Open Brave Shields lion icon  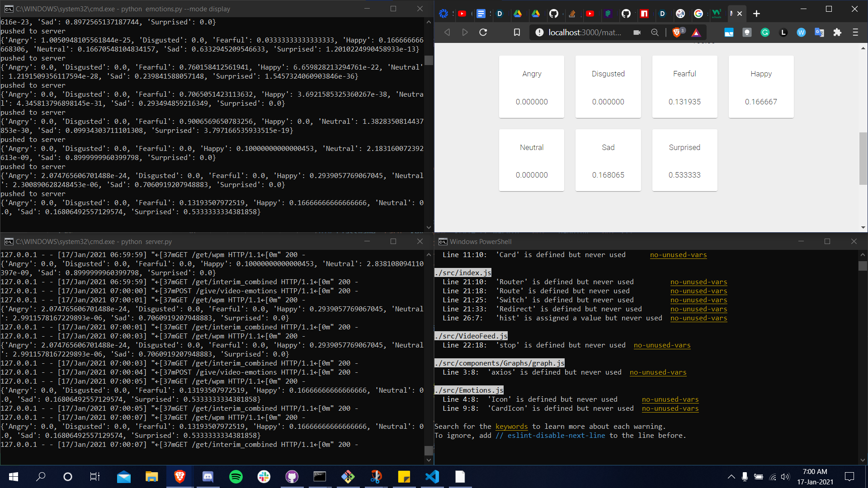tap(677, 32)
